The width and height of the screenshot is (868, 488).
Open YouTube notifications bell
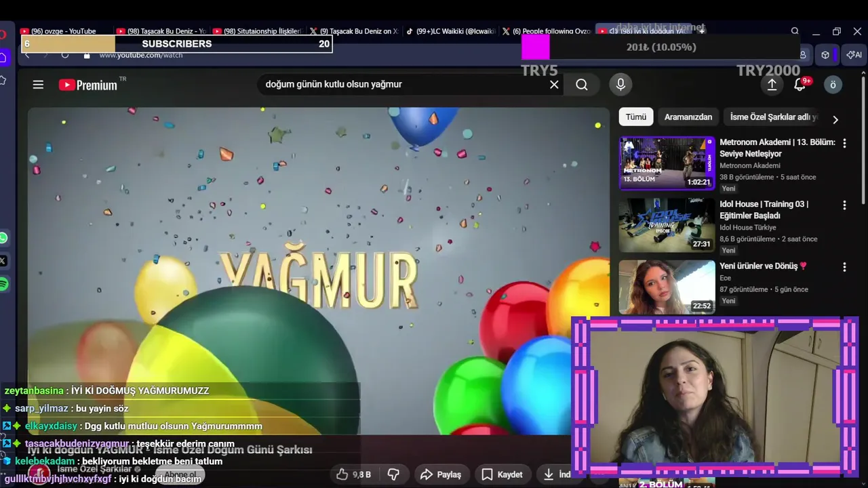pyautogui.click(x=800, y=85)
